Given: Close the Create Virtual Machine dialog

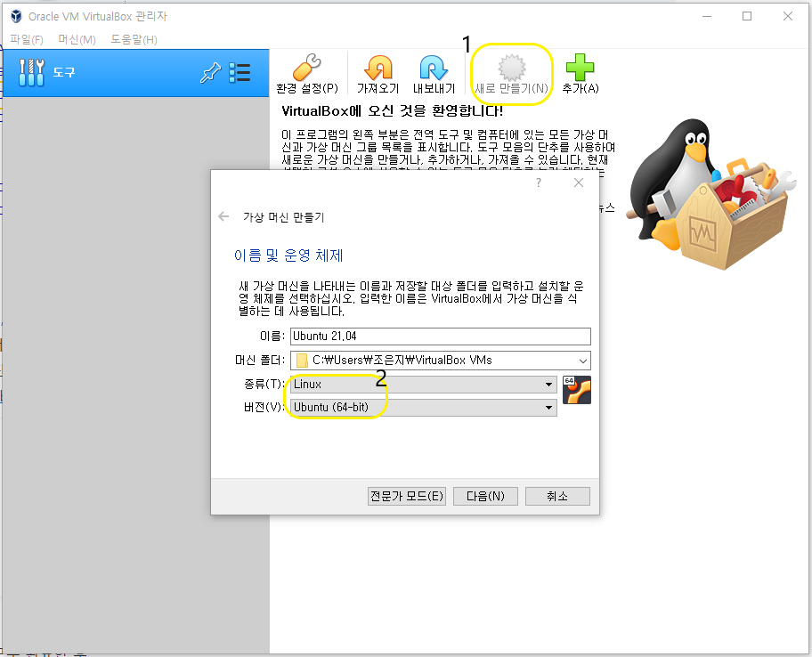Looking at the screenshot, I should 579,182.
